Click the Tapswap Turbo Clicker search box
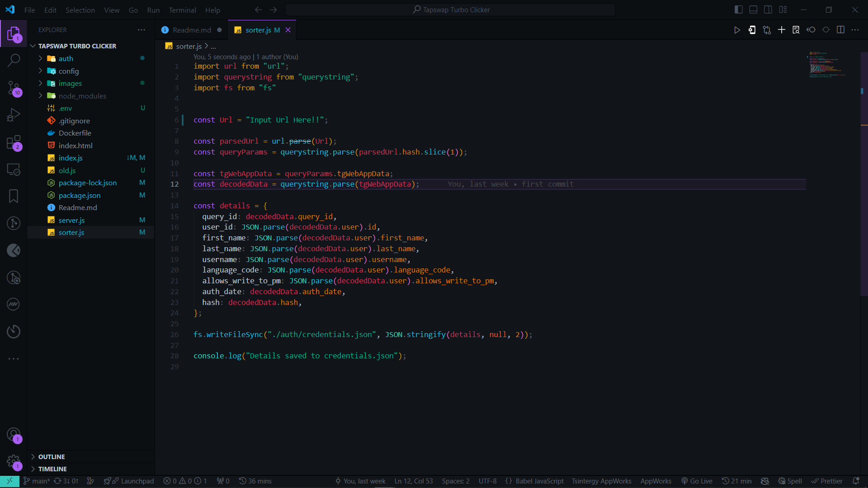Viewport: 868px width, 488px height. point(450,9)
